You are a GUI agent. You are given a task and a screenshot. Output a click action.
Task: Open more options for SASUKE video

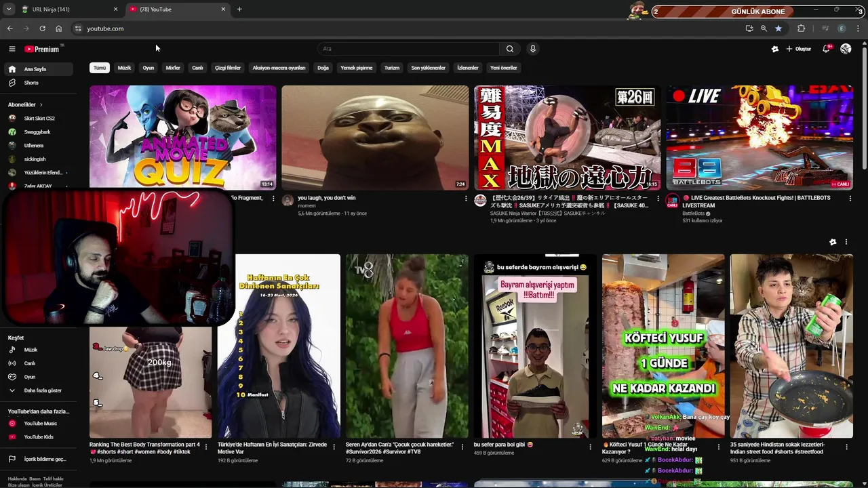pyautogui.click(x=658, y=199)
